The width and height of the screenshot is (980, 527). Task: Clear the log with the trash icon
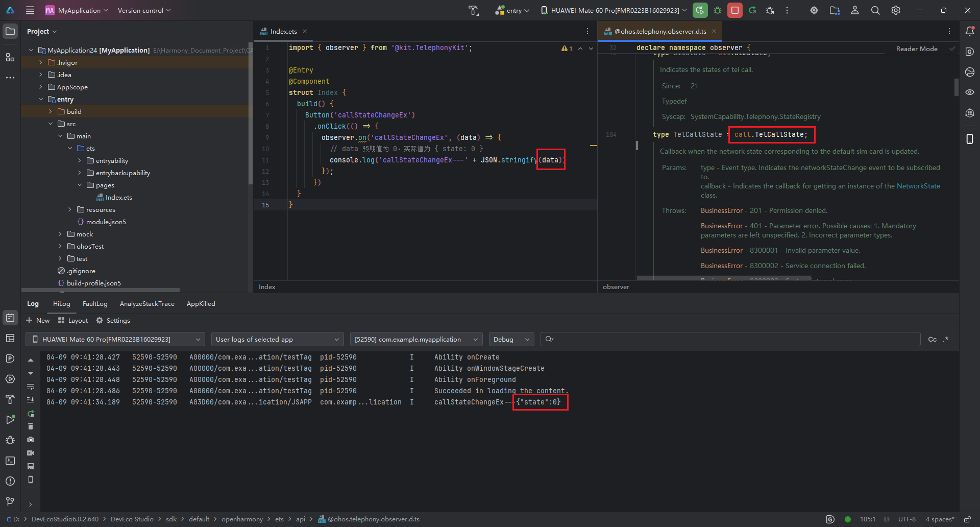pyautogui.click(x=31, y=426)
